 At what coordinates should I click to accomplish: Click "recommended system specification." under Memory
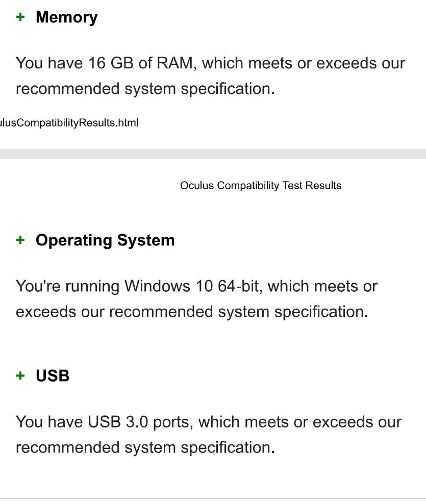coord(145,89)
